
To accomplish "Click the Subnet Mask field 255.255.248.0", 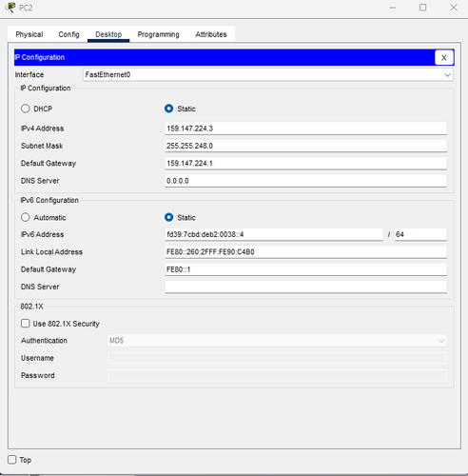I will pos(305,146).
